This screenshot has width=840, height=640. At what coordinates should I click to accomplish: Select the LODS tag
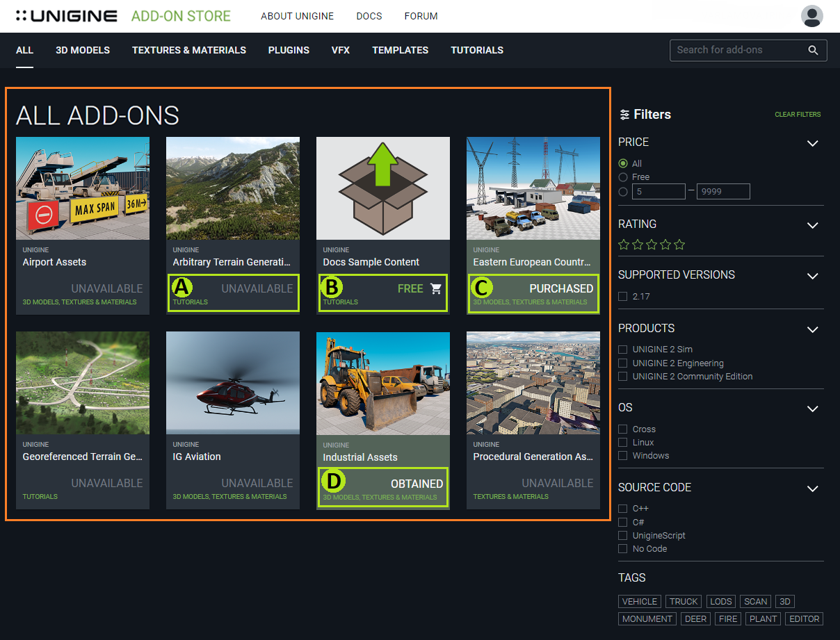click(721, 602)
